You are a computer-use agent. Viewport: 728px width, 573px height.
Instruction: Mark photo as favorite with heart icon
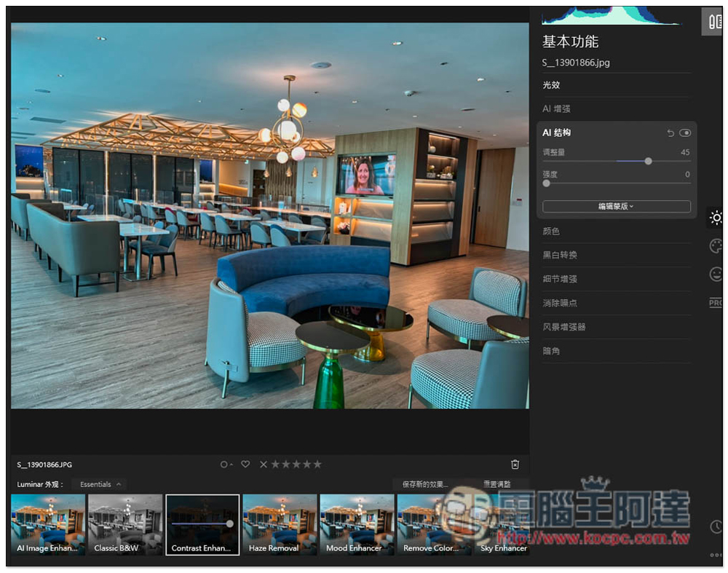click(245, 464)
